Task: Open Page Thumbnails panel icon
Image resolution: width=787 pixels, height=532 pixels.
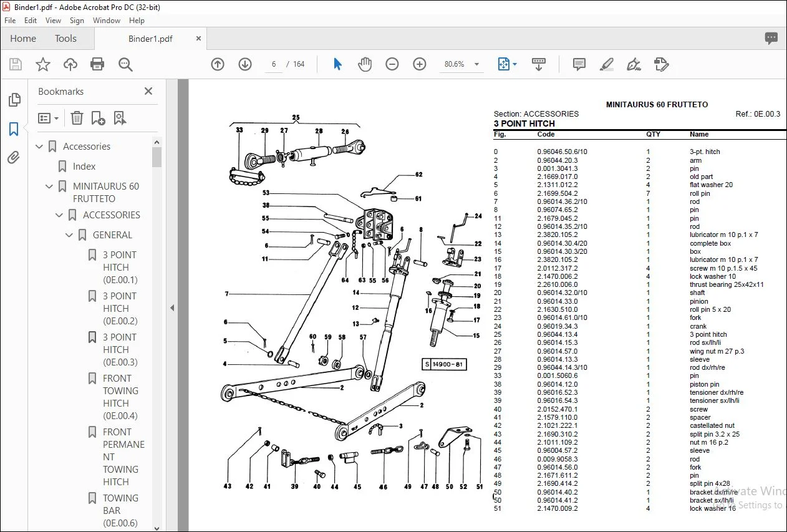Action: click(14, 100)
